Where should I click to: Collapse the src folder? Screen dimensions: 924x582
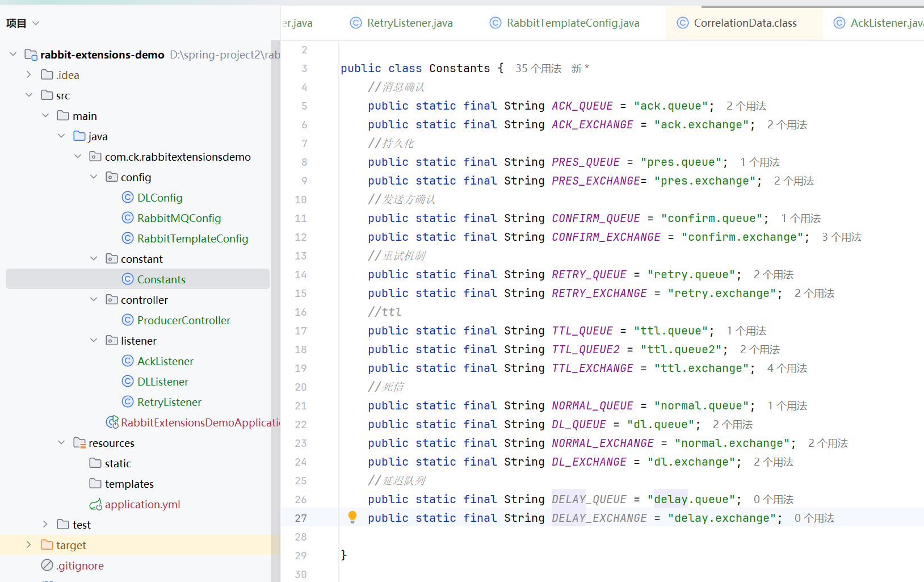(x=29, y=95)
